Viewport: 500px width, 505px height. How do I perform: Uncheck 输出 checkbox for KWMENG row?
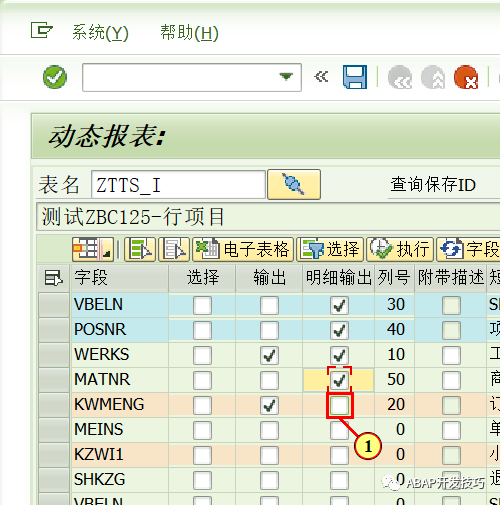click(269, 405)
